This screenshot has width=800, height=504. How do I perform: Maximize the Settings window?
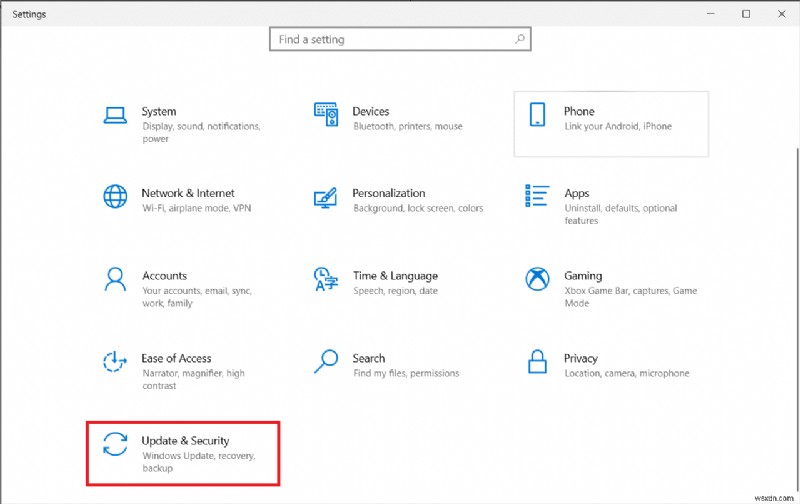[x=746, y=14]
